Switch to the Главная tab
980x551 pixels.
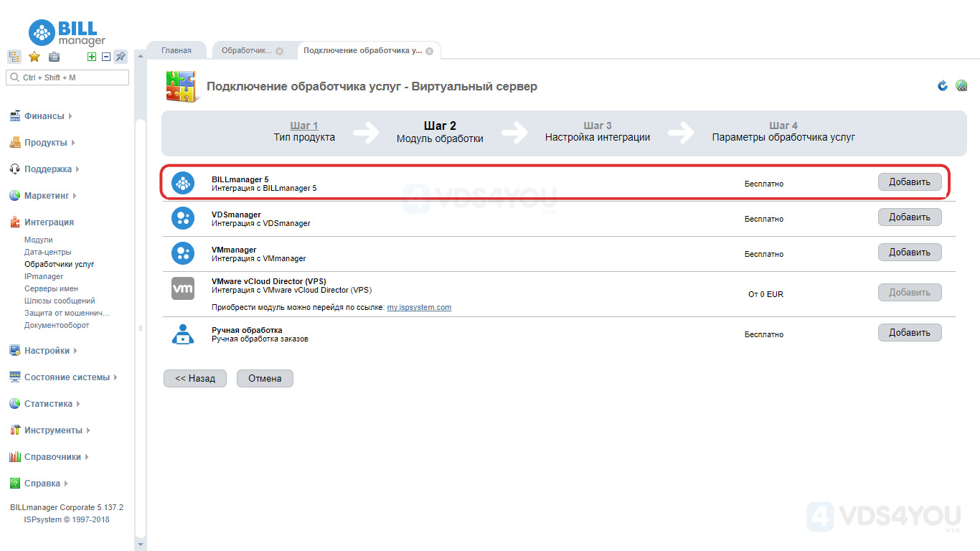(176, 50)
